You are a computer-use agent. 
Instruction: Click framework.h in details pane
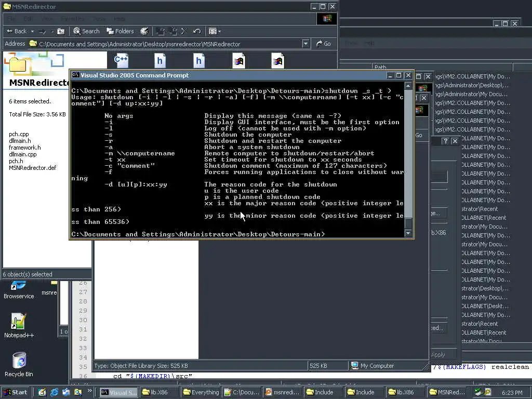pyautogui.click(x=25, y=148)
